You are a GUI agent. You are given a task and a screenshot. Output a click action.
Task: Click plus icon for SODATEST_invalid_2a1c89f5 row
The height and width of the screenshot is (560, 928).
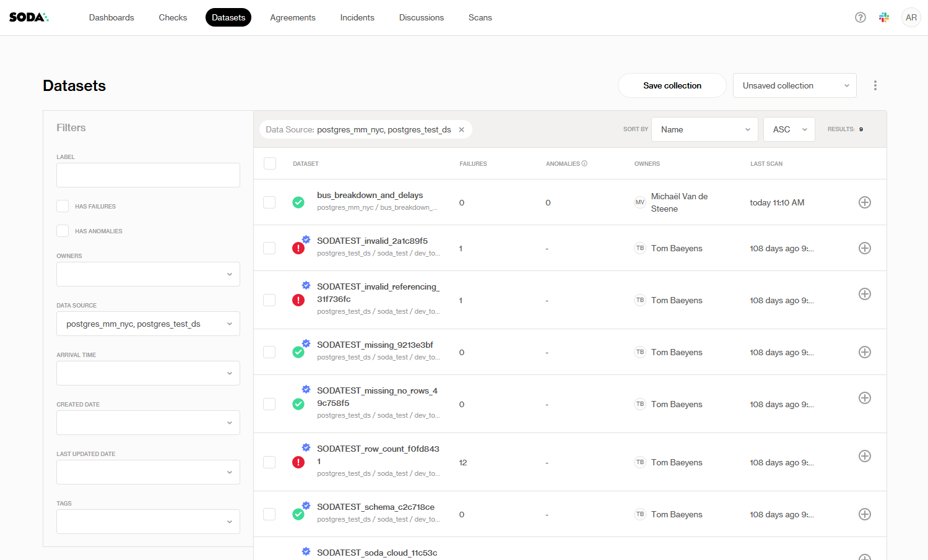point(865,248)
